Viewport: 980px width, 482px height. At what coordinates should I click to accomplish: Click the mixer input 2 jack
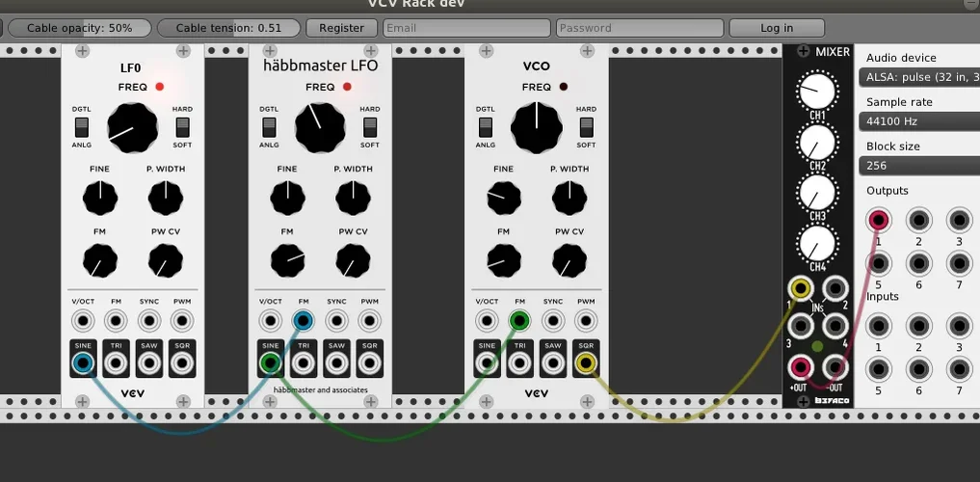(835, 288)
